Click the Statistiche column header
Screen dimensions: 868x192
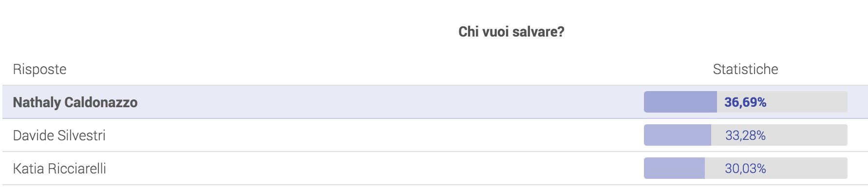(745, 69)
